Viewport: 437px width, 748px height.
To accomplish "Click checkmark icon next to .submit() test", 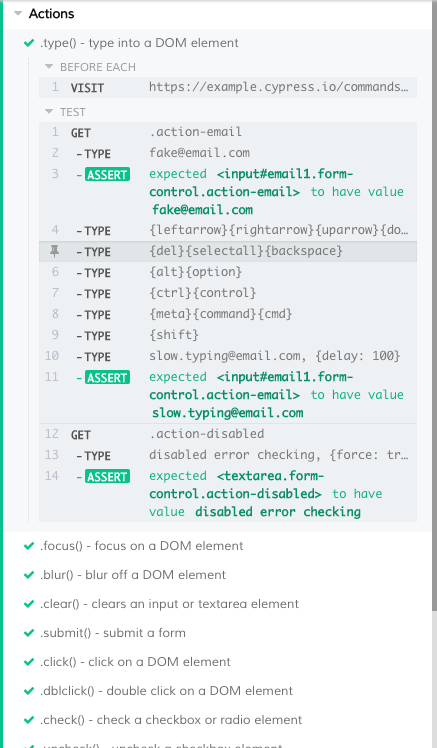I will tap(29, 634).
